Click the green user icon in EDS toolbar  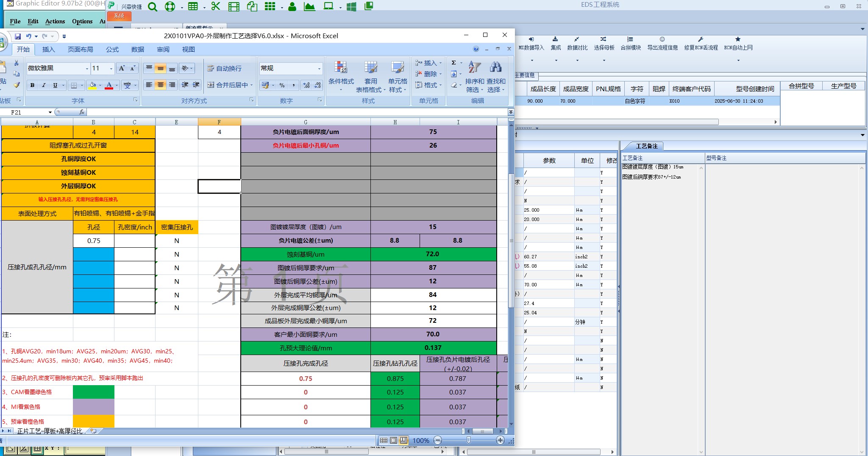pos(292,6)
